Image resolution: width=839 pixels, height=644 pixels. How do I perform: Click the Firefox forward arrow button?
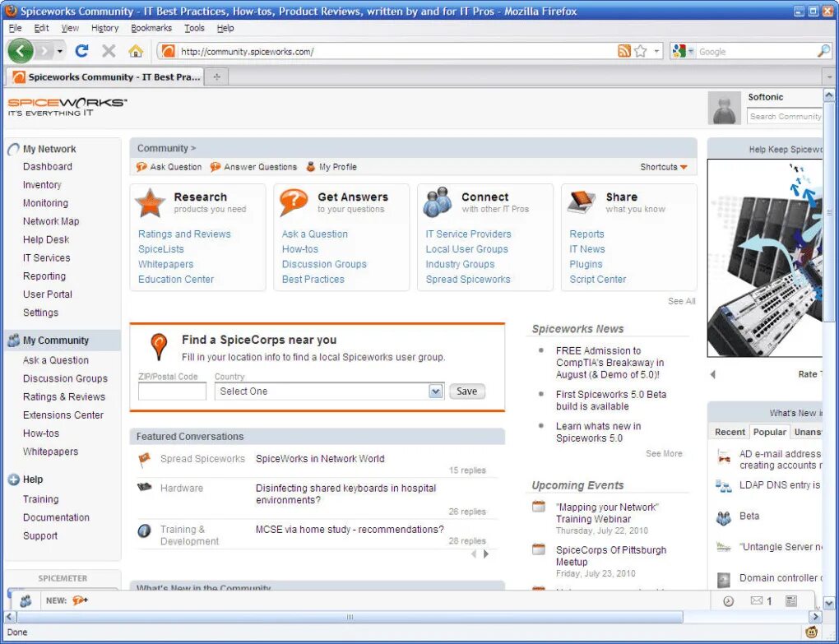pyautogui.click(x=44, y=51)
